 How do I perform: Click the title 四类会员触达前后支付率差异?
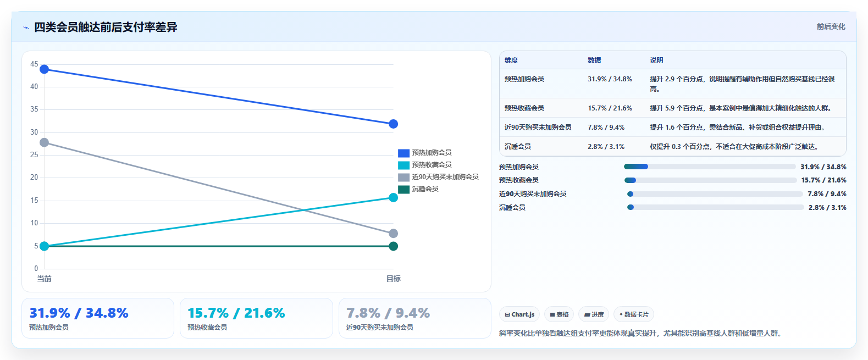pyautogui.click(x=106, y=27)
